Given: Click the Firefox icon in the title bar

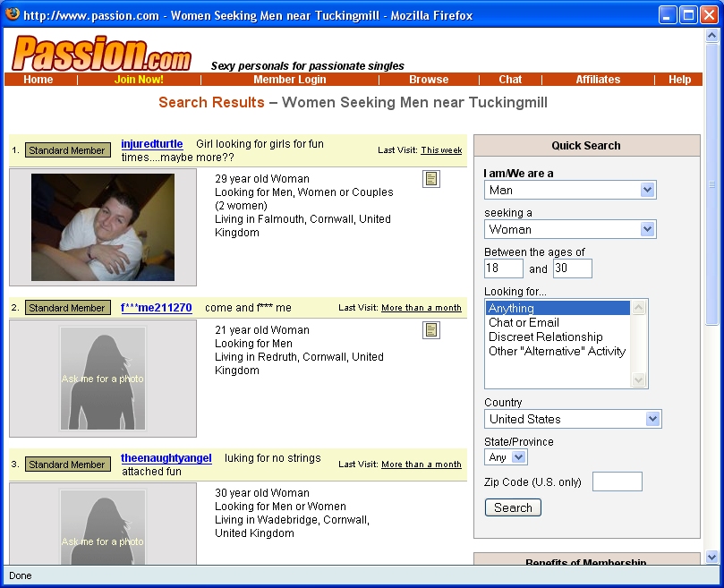Looking at the screenshot, I should pos(12,15).
